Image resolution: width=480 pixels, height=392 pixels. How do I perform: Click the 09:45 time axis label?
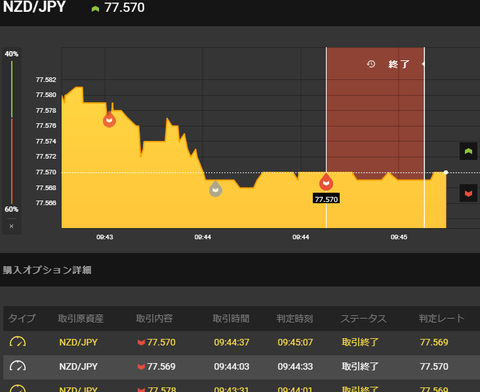tap(399, 237)
